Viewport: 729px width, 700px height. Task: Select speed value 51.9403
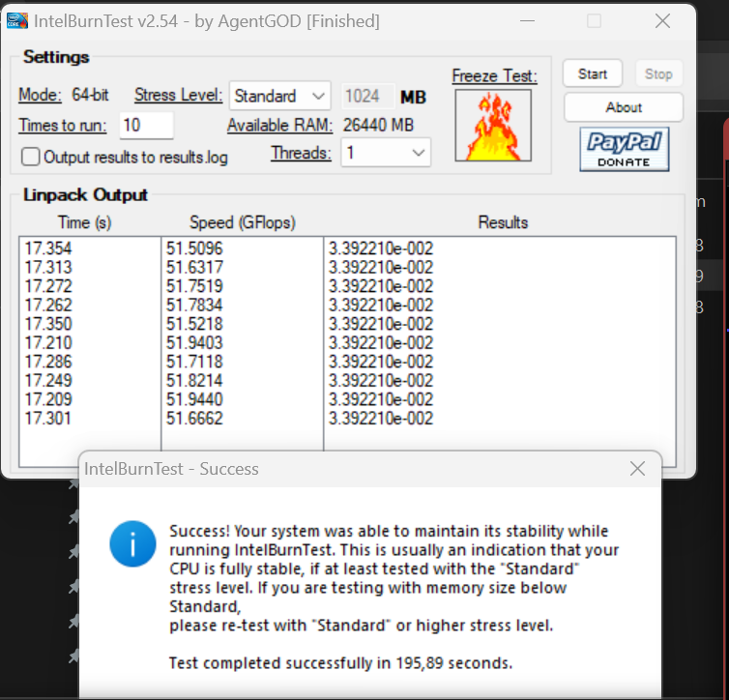tap(194, 343)
